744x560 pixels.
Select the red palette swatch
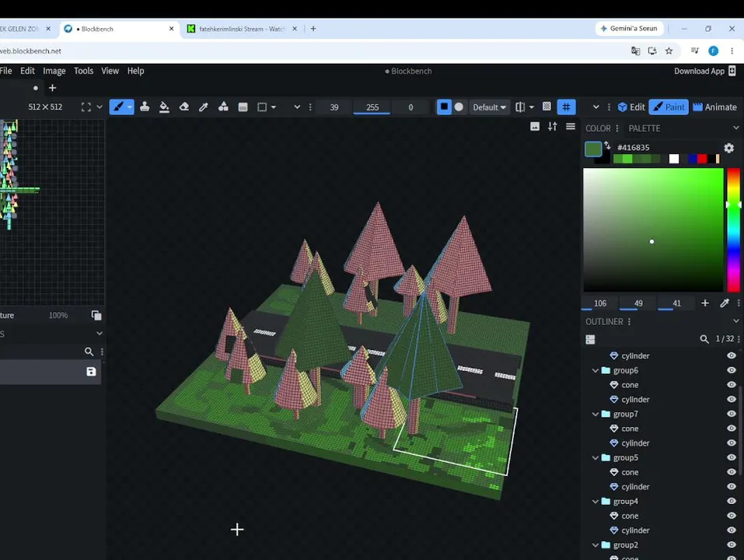pos(702,159)
